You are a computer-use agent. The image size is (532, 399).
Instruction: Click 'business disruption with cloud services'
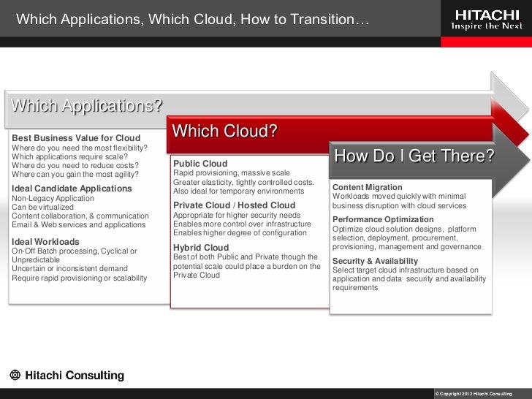(399, 205)
